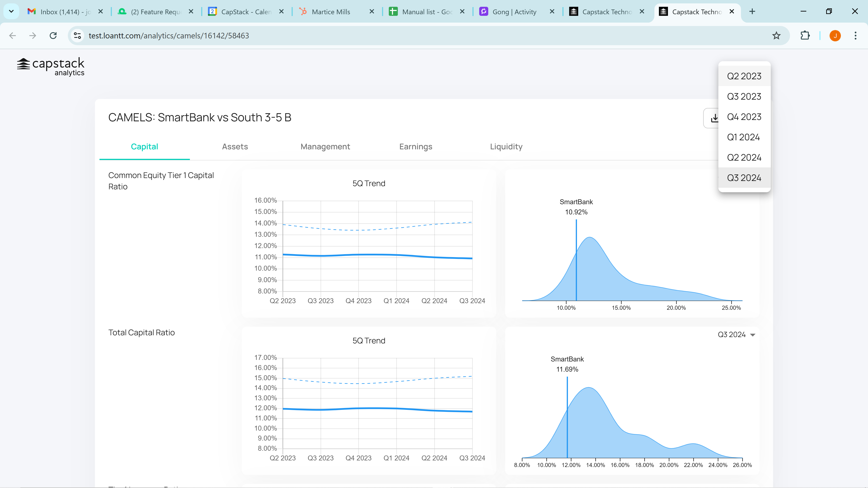Open site information icon in address bar

[78, 36]
